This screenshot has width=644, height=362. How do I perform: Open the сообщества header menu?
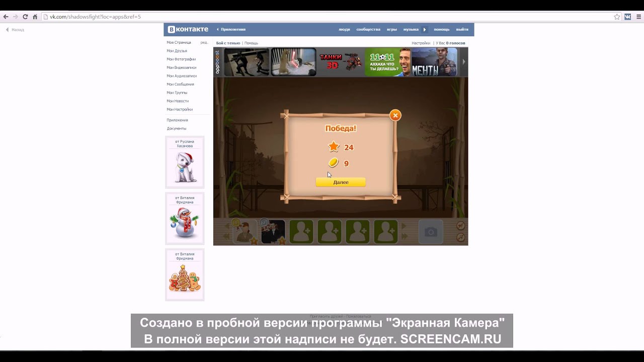coord(368,30)
